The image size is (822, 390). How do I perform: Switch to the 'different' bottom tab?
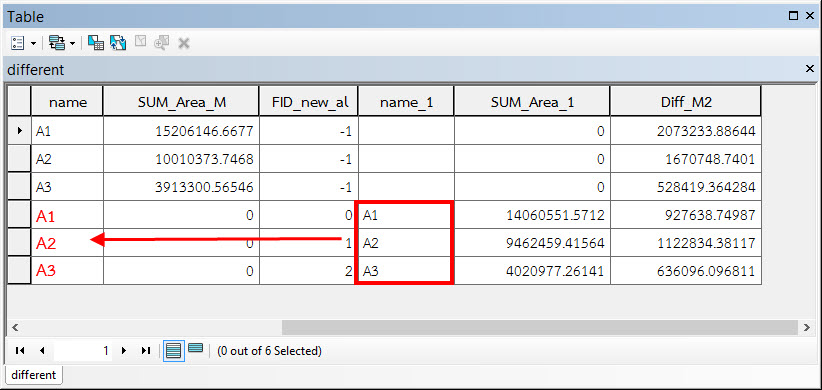(x=34, y=375)
